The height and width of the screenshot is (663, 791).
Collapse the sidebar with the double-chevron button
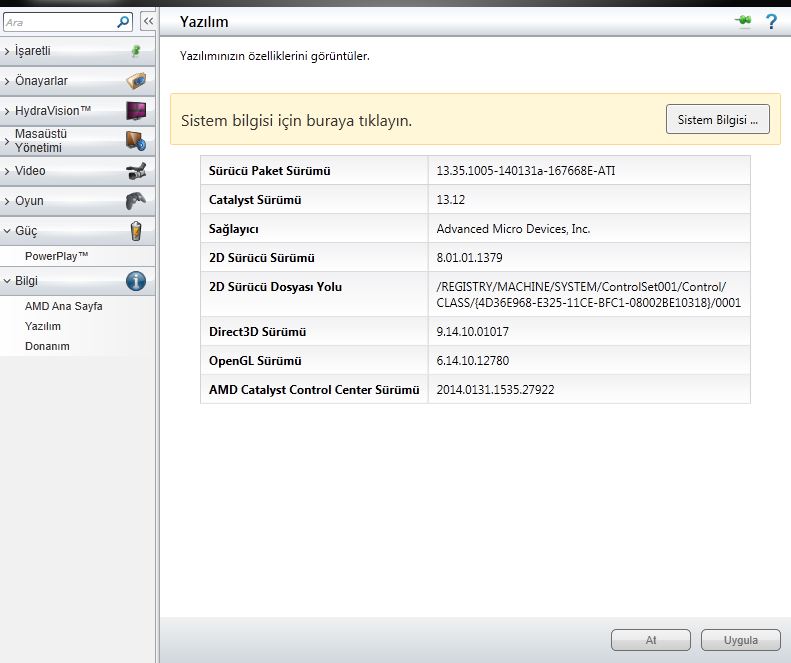coord(148,21)
